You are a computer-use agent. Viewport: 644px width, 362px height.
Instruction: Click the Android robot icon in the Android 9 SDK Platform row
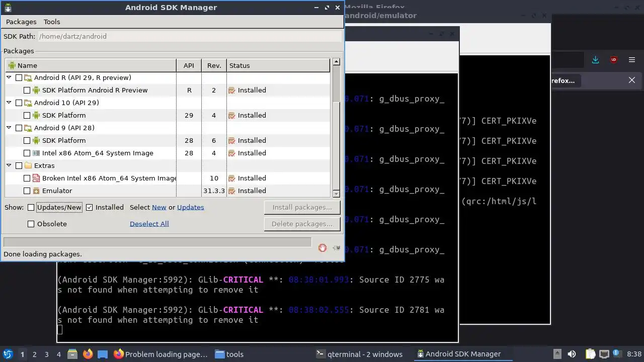pos(36,141)
